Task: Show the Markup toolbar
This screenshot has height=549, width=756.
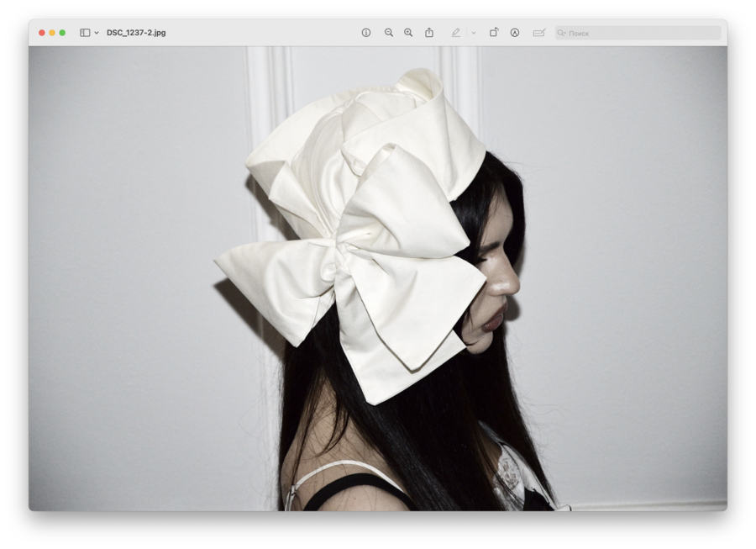Action: point(515,33)
